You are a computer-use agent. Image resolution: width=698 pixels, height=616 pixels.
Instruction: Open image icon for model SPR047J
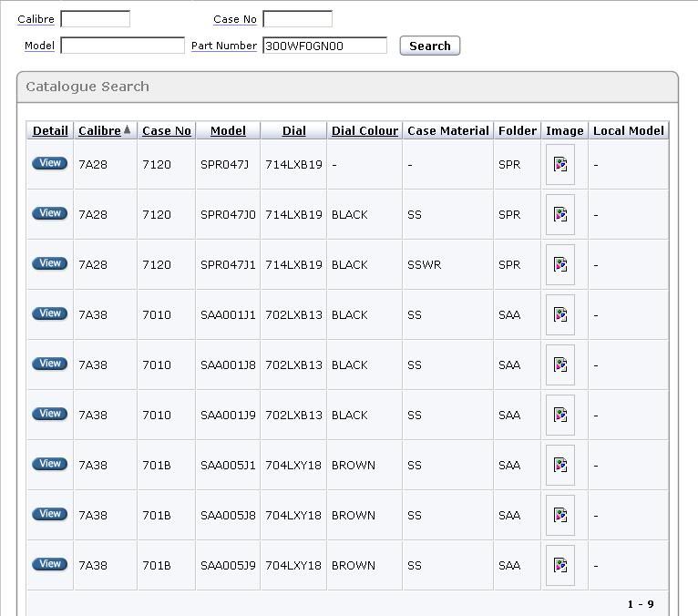pos(560,165)
